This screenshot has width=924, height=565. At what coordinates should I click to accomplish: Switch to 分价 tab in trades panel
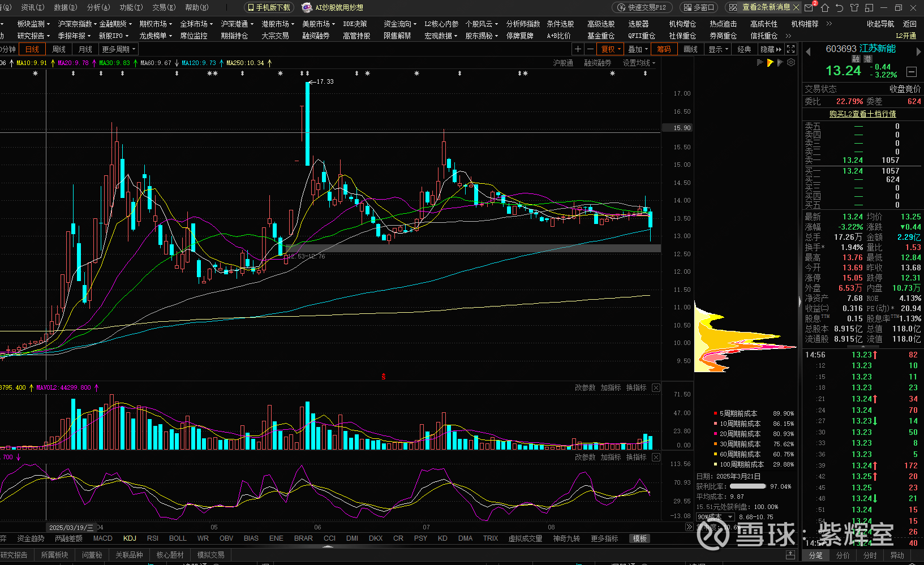[x=843, y=555]
